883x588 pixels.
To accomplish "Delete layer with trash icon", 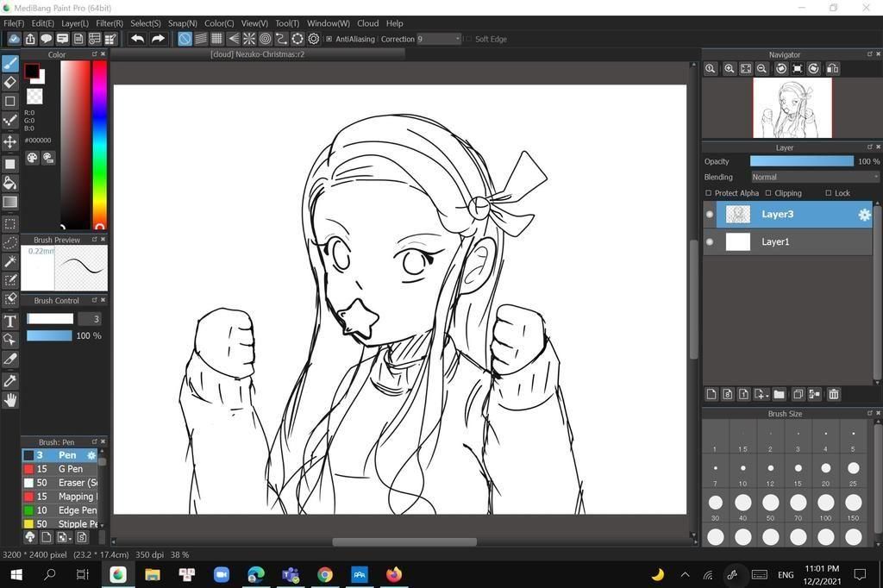I will [x=834, y=394].
